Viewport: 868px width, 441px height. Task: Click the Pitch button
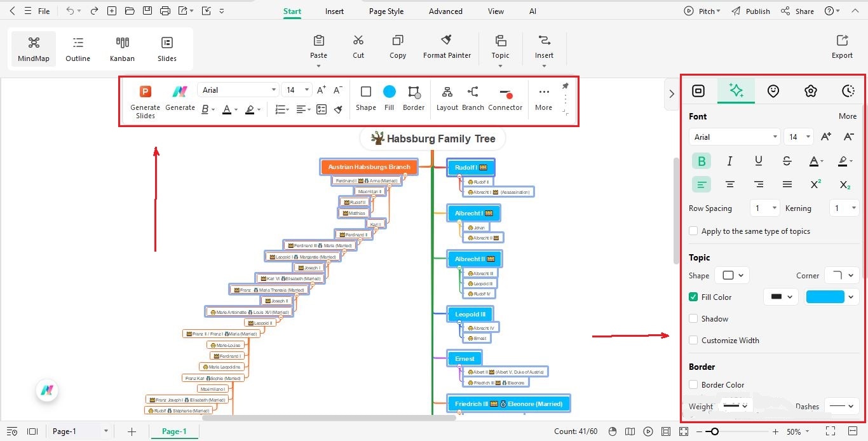(x=702, y=11)
